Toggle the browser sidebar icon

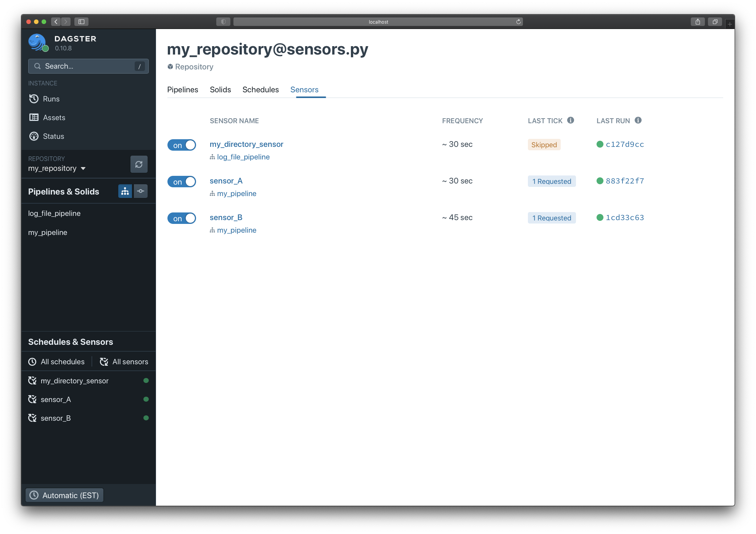tap(81, 22)
